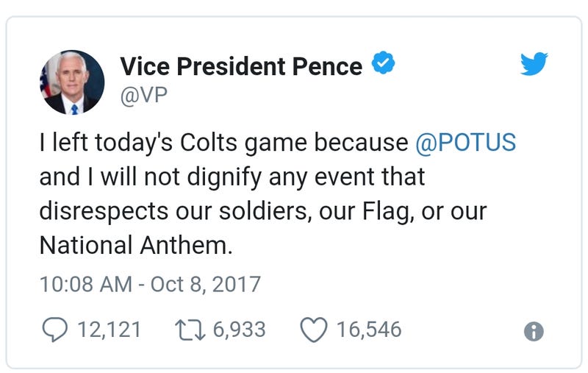Follow the @POTUS mention link
The image size is (588, 373).
pos(465,143)
